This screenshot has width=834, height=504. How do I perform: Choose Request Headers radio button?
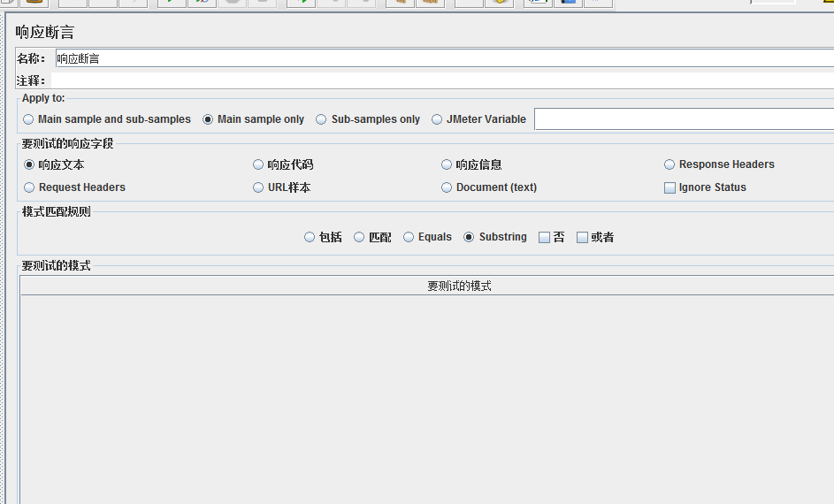[29, 187]
